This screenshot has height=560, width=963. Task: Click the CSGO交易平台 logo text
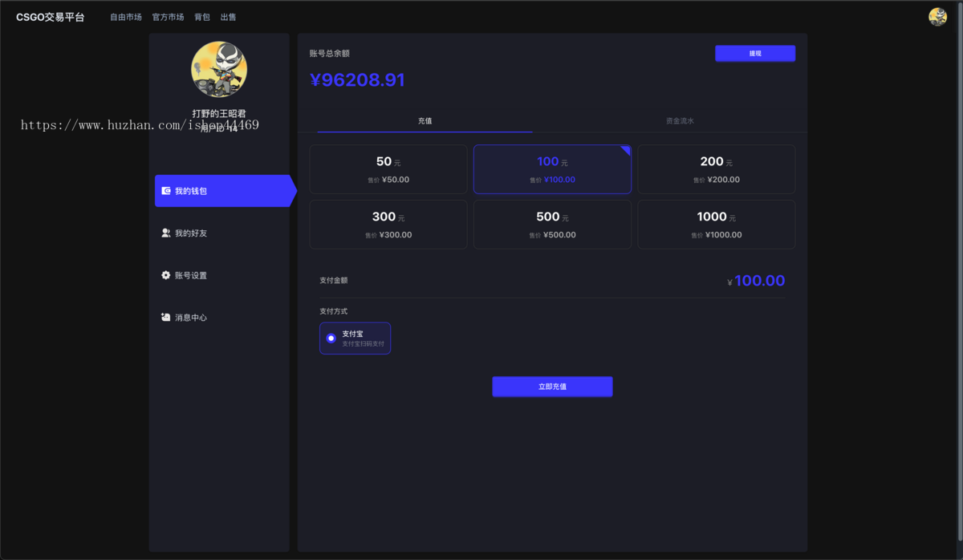coord(50,17)
